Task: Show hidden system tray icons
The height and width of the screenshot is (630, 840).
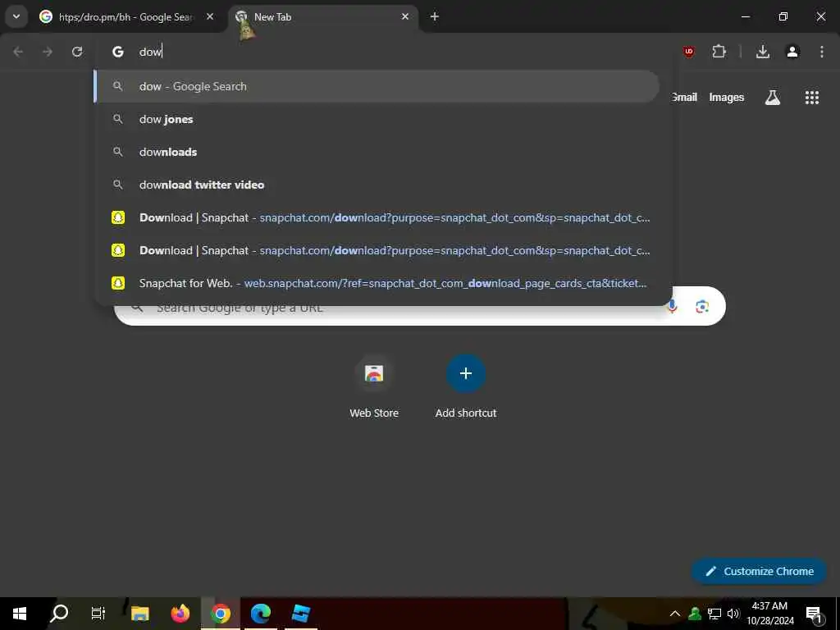Action: tap(675, 614)
